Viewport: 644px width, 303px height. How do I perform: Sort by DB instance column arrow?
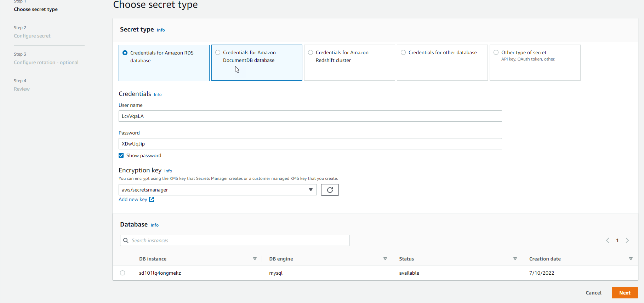255,259
